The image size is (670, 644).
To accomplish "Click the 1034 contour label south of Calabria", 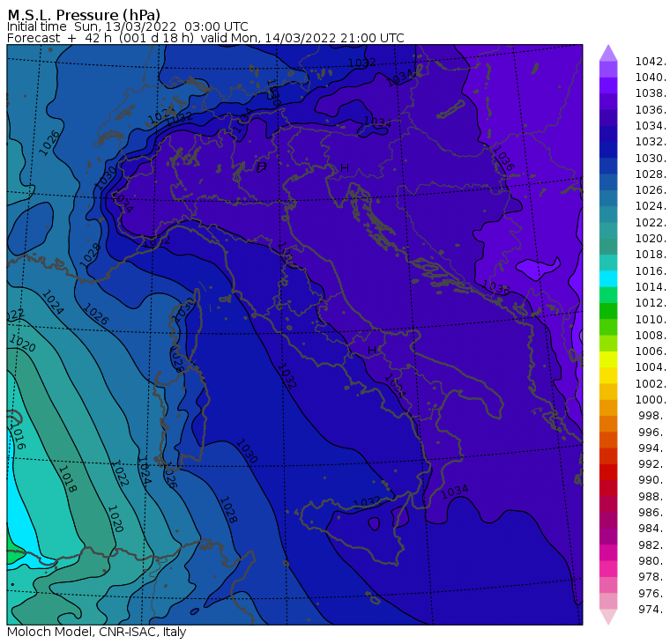I will point(455,492).
